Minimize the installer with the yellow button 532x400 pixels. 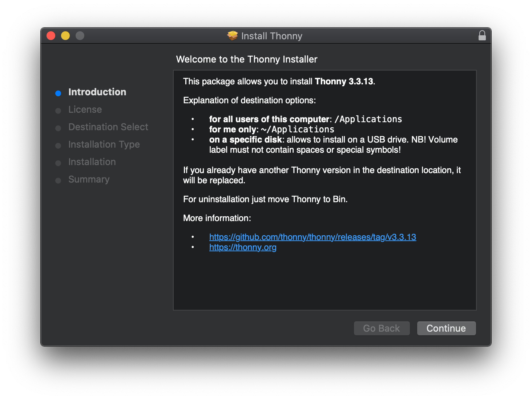point(65,36)
